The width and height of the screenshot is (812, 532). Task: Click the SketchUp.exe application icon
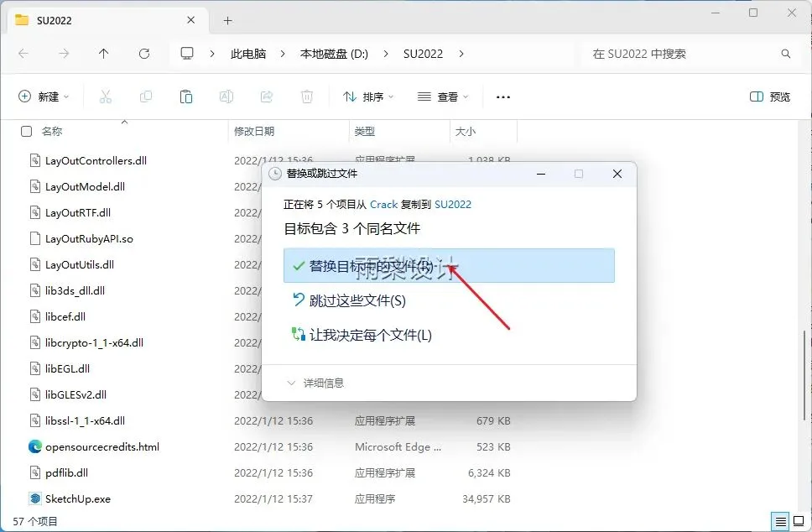(34, 498)
